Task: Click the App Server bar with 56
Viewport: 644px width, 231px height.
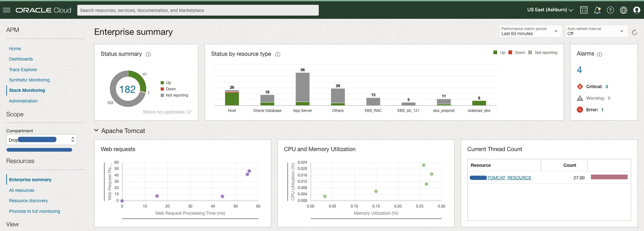Action: click(303, 89)
